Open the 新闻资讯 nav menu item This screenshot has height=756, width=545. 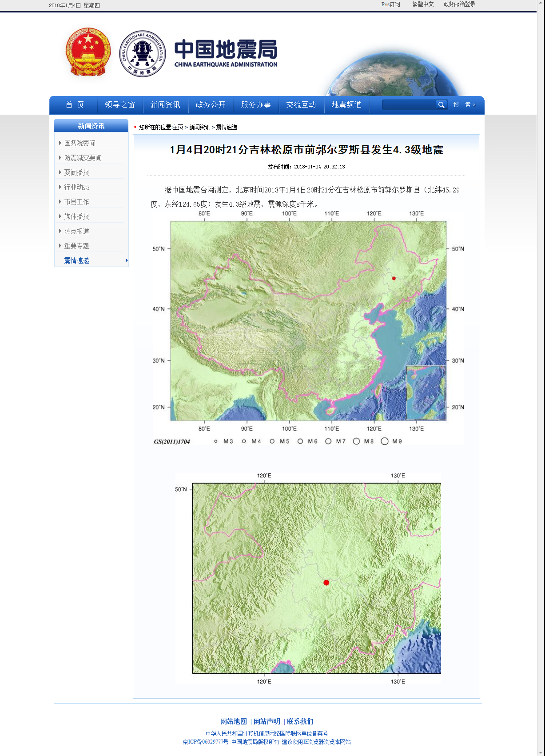pyautogui.click(x=165, y=105)
